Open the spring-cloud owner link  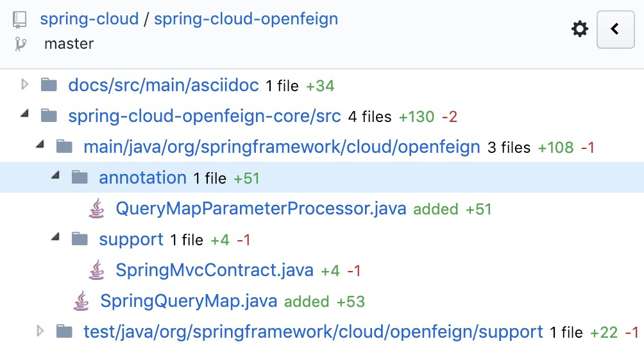[89, 19]
